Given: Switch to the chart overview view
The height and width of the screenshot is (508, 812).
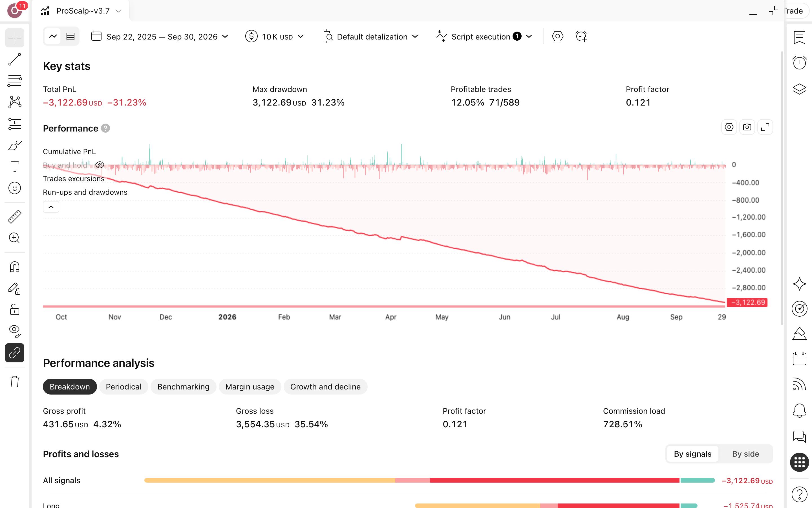Looking at the screenshot, I should pyautogui.click(x=53, y=36).
